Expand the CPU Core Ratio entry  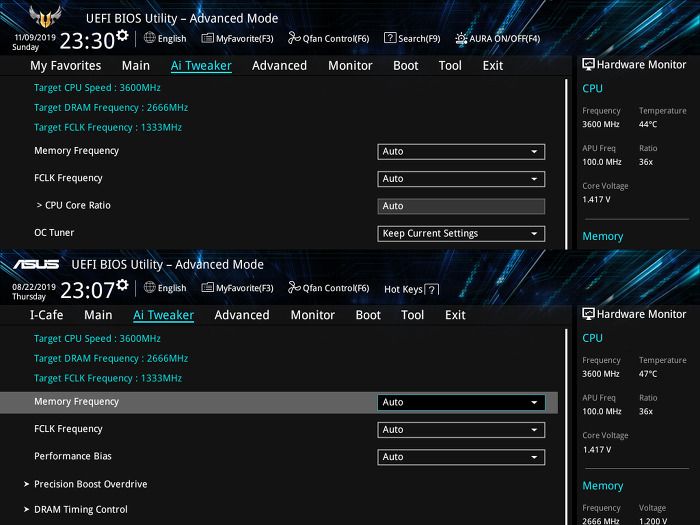click(x=73, y=205)
